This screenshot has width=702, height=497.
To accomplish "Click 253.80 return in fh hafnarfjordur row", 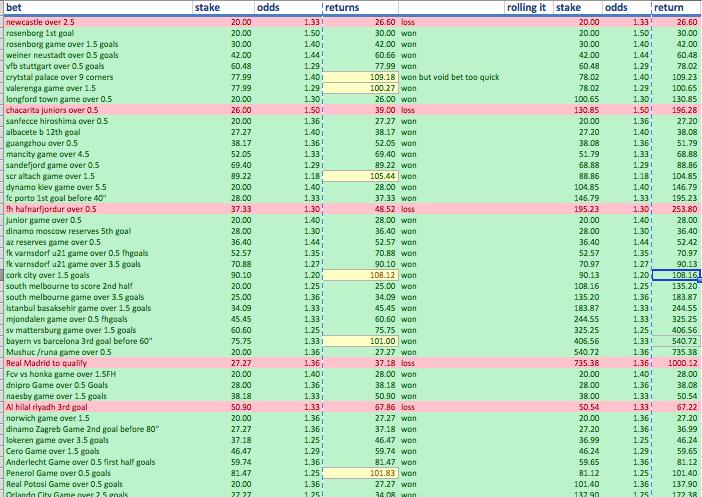I will [x=676, y=209].
